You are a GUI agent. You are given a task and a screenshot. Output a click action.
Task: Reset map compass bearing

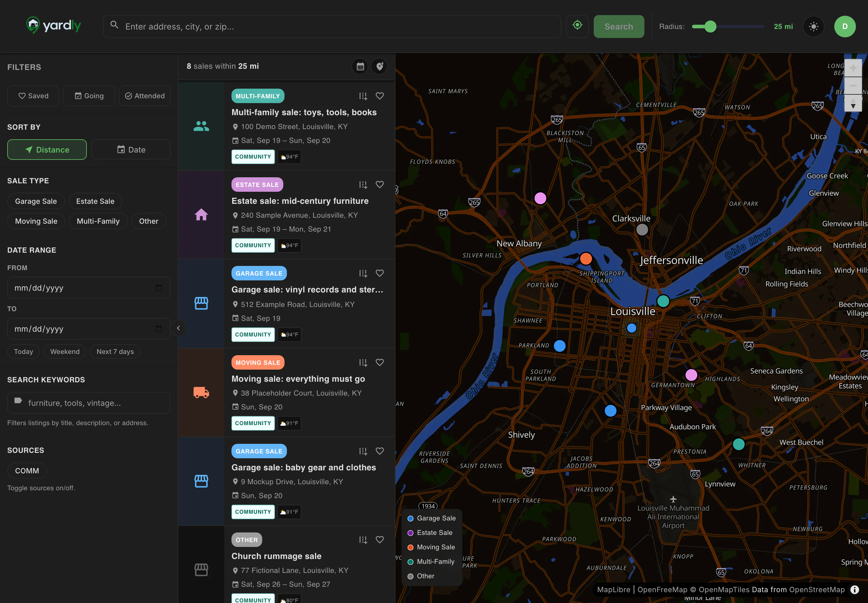[853, 103]
